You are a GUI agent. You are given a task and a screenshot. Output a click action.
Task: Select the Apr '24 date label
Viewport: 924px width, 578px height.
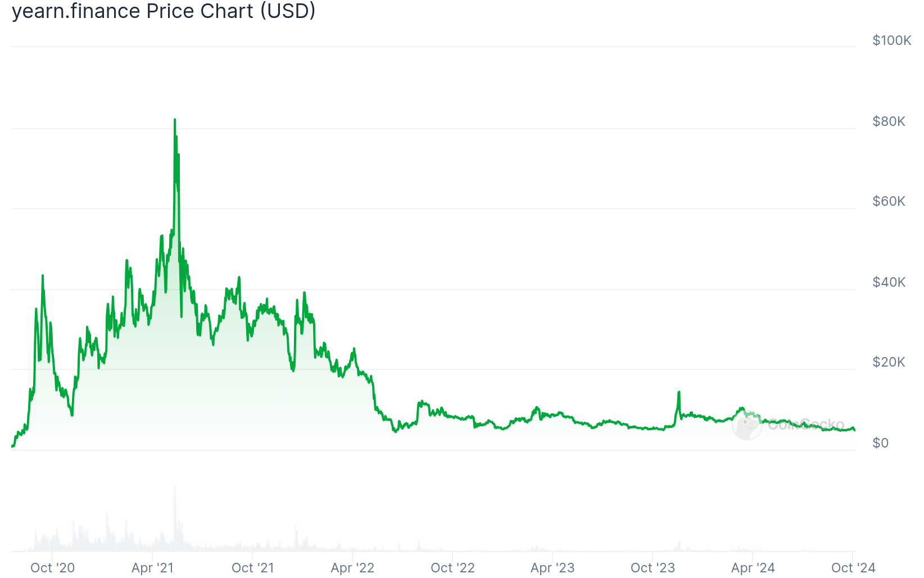tap(753, 568)
